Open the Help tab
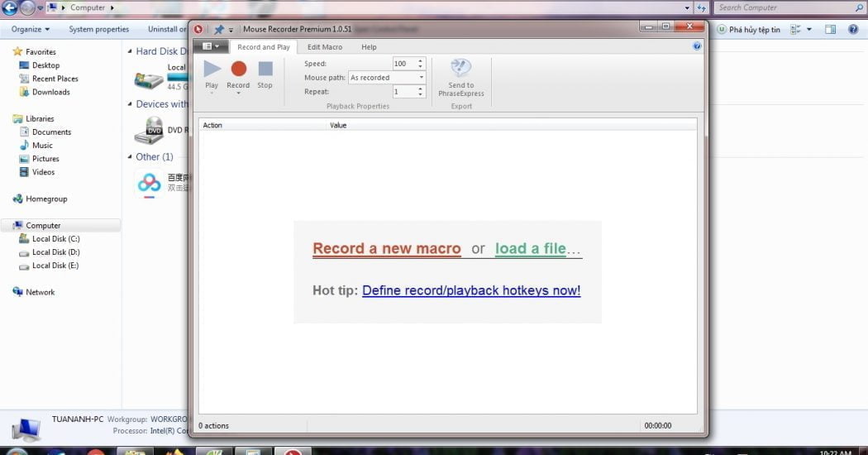This screenshot has width=868, height=455. pos(369,47)
